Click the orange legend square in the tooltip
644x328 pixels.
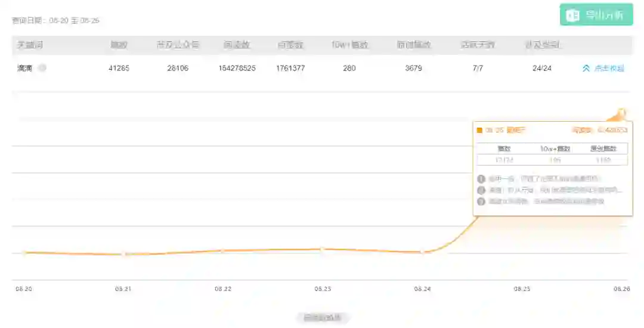pos(479,130)
